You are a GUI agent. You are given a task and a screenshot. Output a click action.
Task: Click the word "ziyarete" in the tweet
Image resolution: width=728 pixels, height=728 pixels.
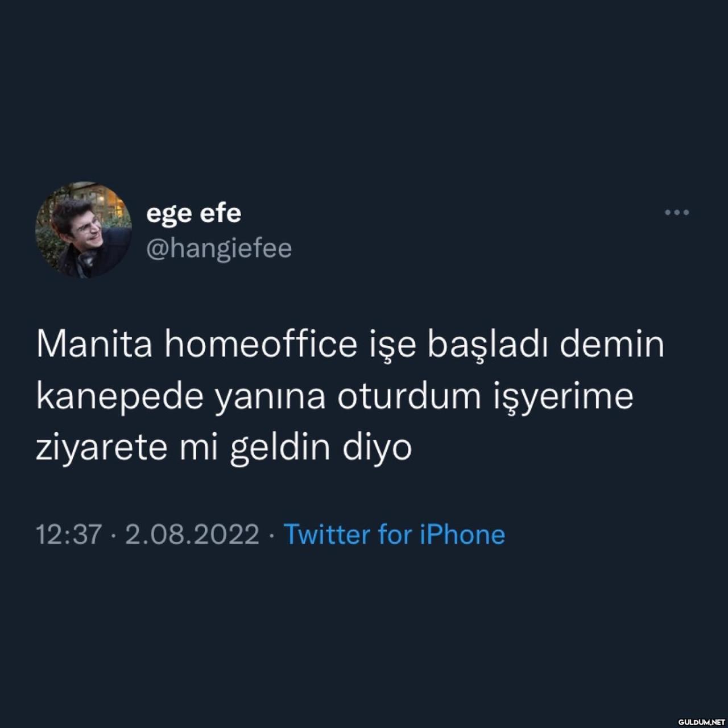pos(102,448)
